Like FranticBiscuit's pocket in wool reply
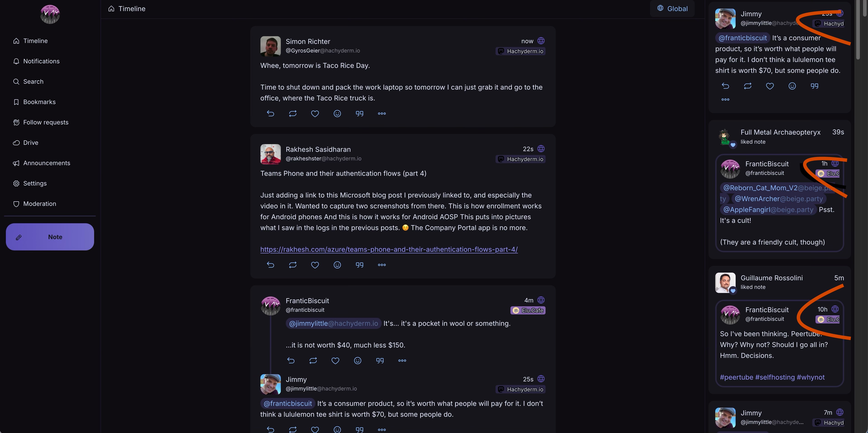This screenshot has height=433, width=868. pyautogui.click(x=335, y=361)
